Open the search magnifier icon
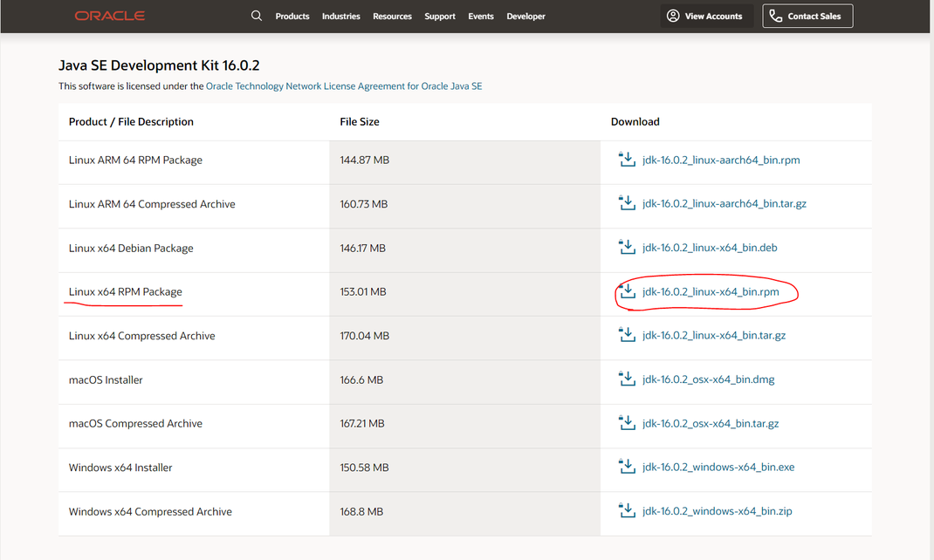 coord(257,16)
